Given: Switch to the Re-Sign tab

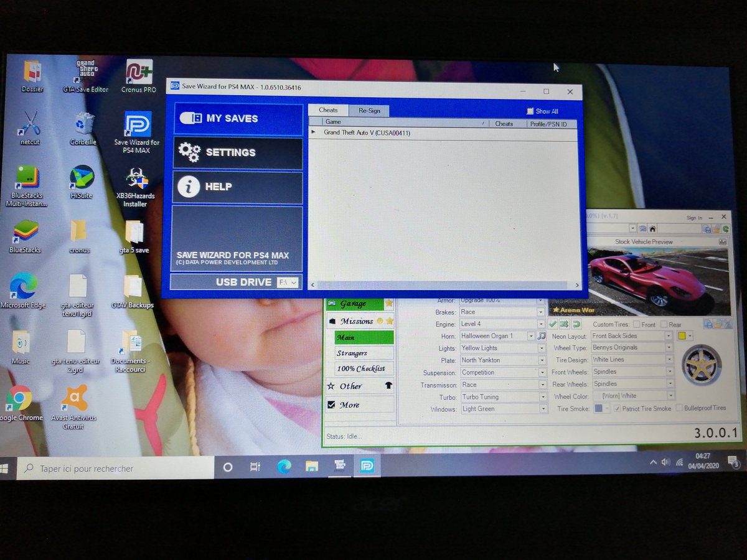Looking at the screenshot, I should 369,111.
